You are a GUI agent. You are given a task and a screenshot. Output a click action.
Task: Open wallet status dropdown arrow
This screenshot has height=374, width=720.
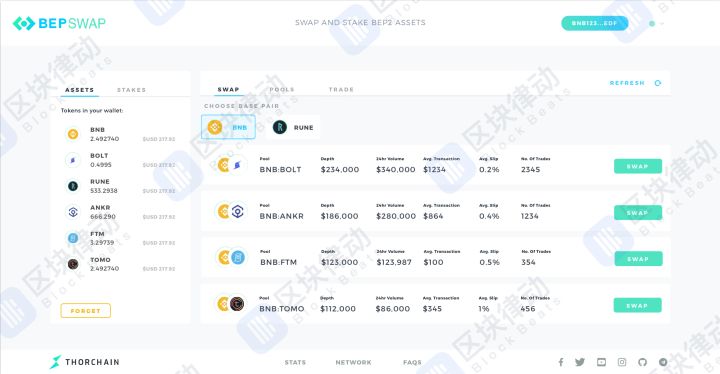(x=662, y=23)
